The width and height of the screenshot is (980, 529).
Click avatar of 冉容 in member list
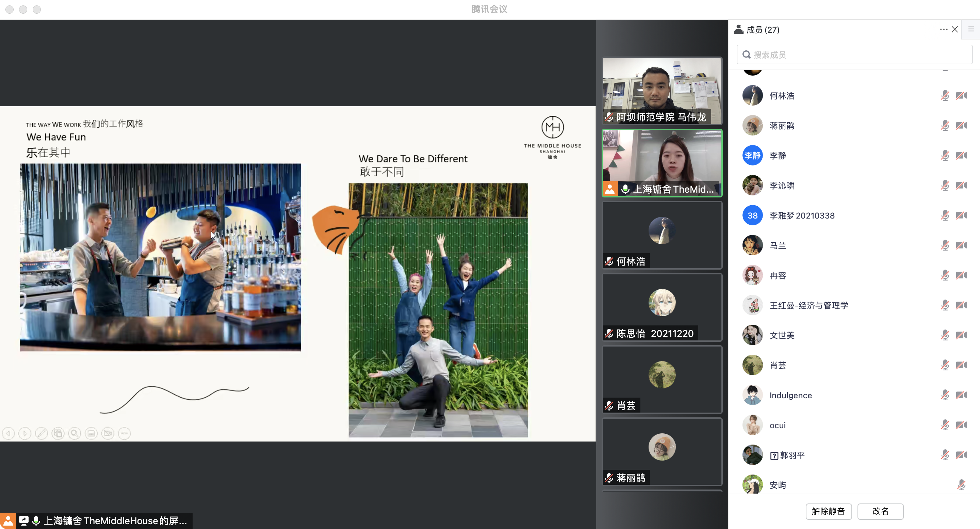coord(752,275)
